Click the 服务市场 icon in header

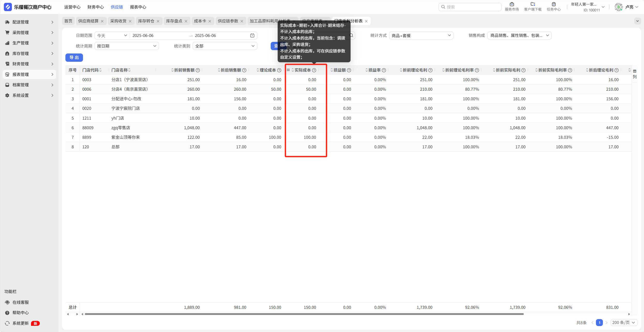tap(512, 4)
